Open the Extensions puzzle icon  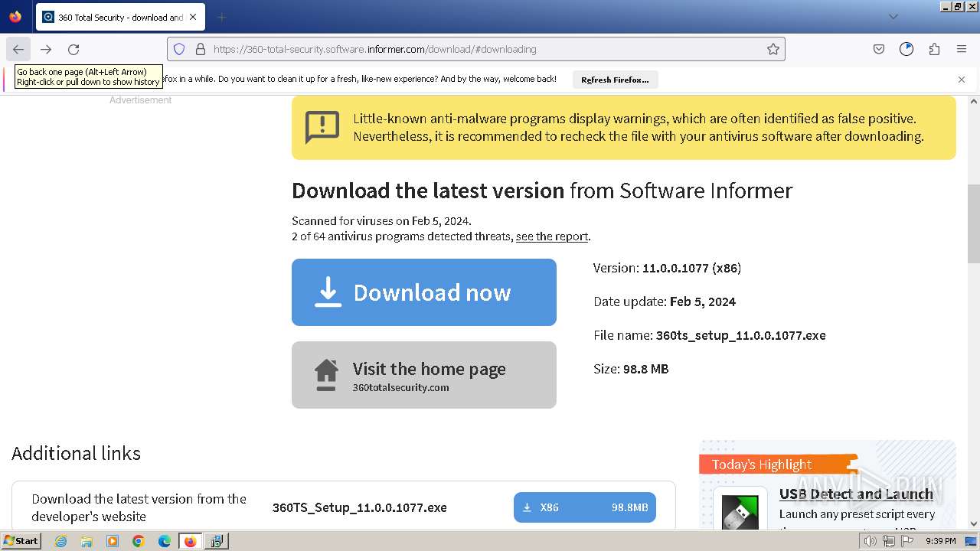tap(934, 49)
